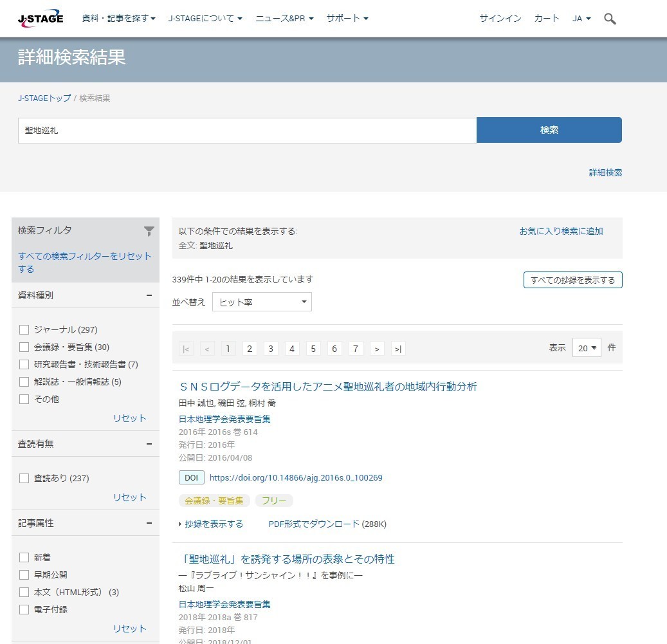
Task: Open article ＳＮＳログデータを活用したアニメ聖地巡礼者 title
Action: pos(328,386)
